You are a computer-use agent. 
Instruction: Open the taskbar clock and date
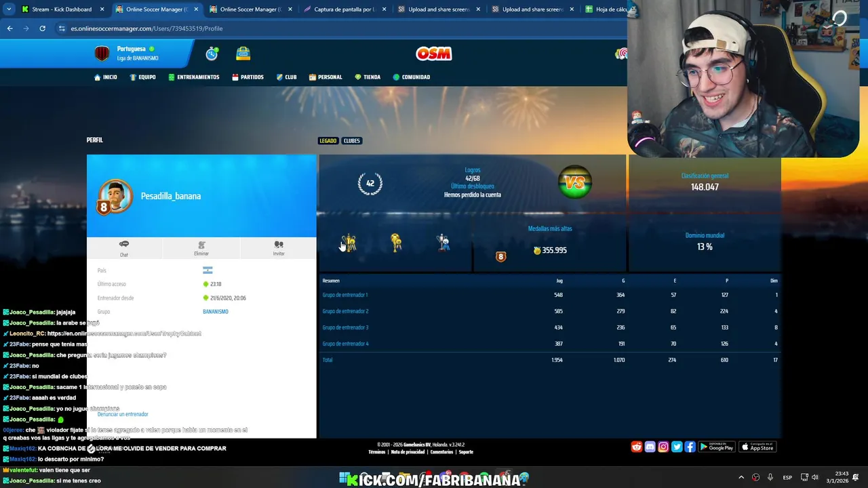point(837,477)
